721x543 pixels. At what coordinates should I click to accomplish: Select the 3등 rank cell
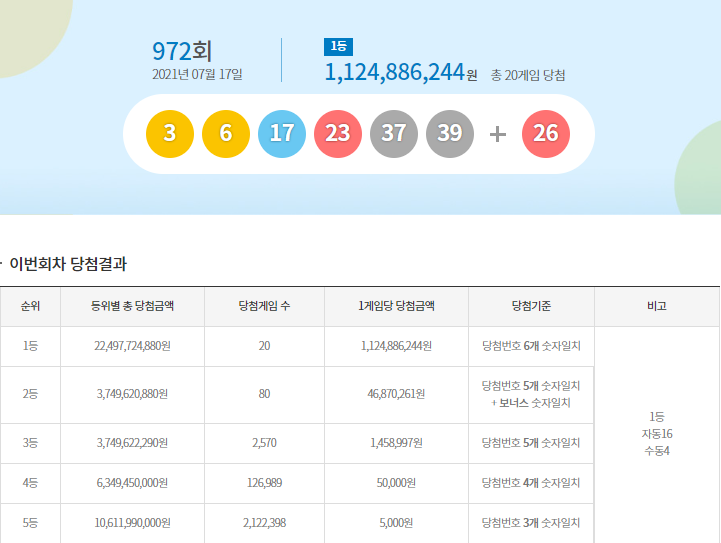coord(30,443)
